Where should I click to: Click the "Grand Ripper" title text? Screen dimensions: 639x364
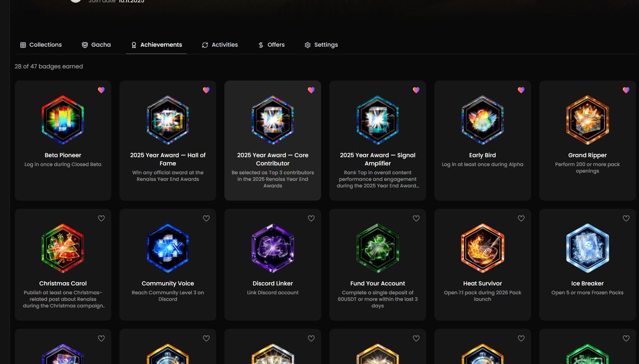[x=587, y=155]
